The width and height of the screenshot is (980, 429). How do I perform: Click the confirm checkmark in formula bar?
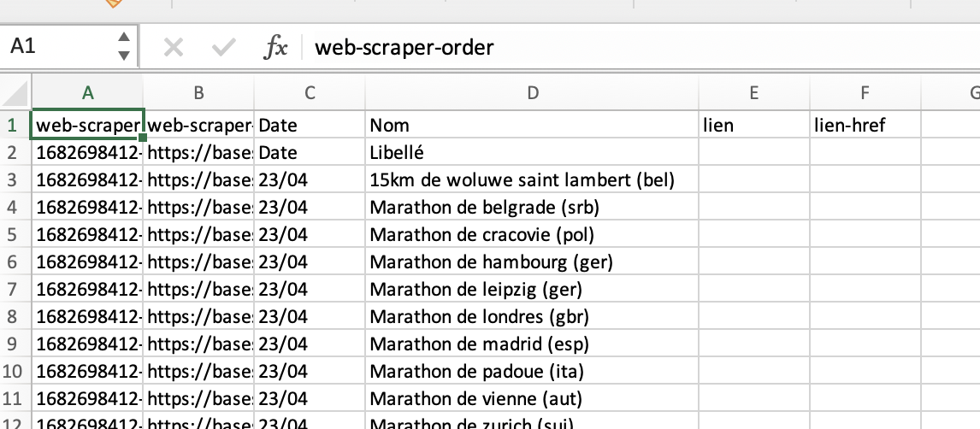[224, 47]
